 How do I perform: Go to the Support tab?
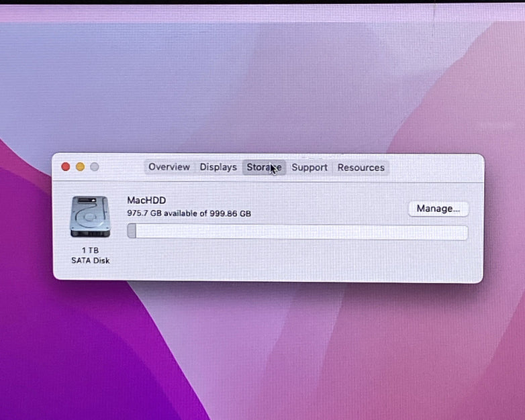[x=309, y=167]
